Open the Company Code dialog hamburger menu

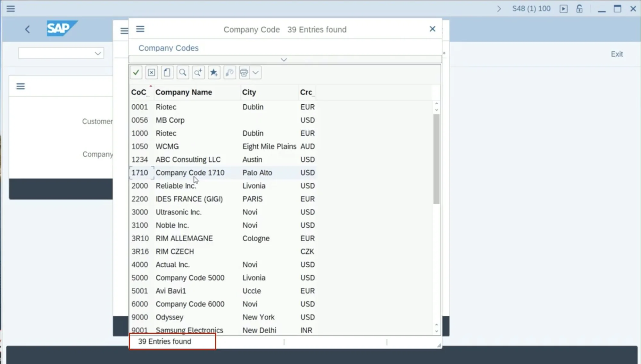click(x=140, y=29)
